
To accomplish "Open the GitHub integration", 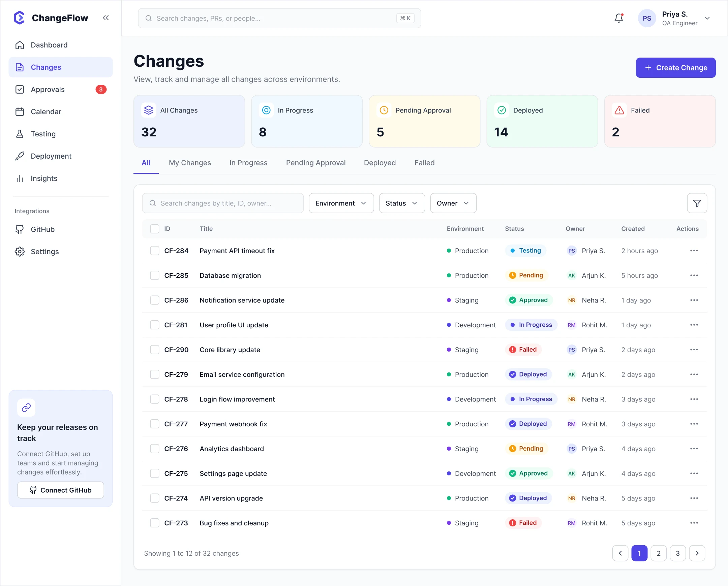I will pos(60,230).
